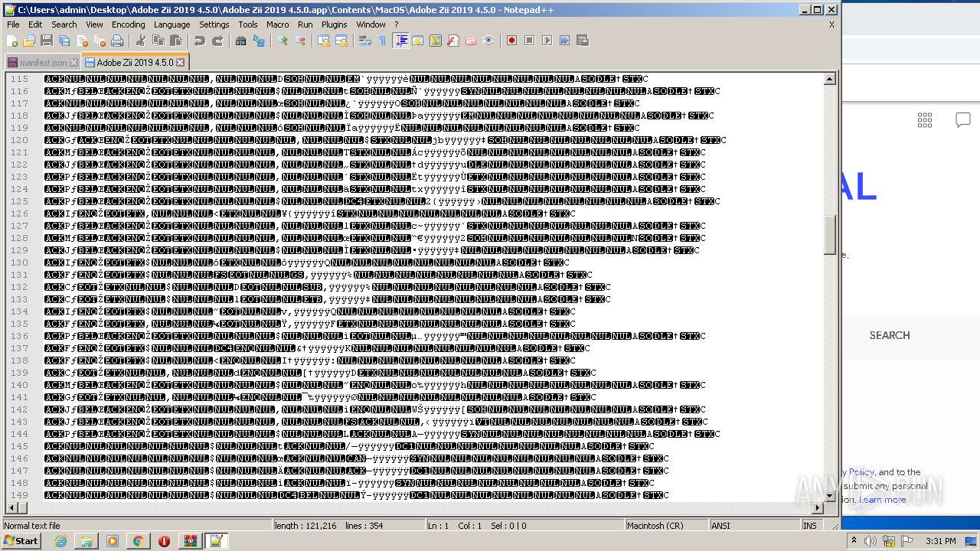This screenshot has width=980, height=551.
Task: Click the Zoom In toolbar icon
Action: tap(282, 41)
